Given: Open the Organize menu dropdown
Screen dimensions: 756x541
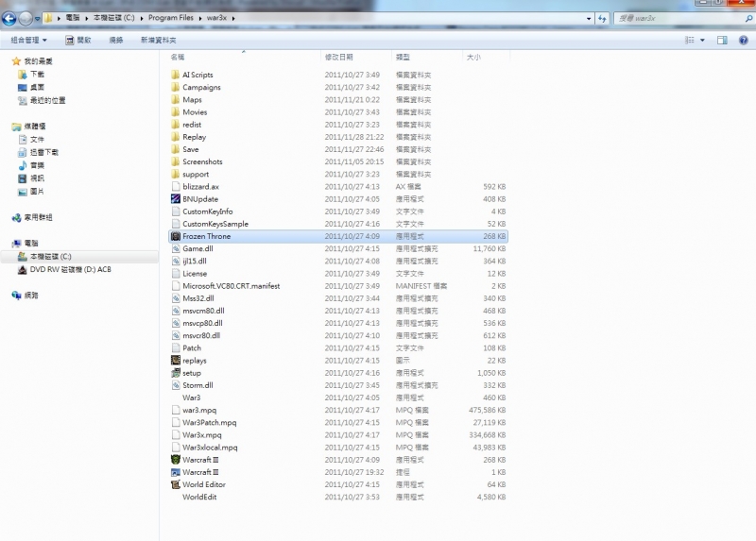Looking at the screenshot, I should (28, 40).
